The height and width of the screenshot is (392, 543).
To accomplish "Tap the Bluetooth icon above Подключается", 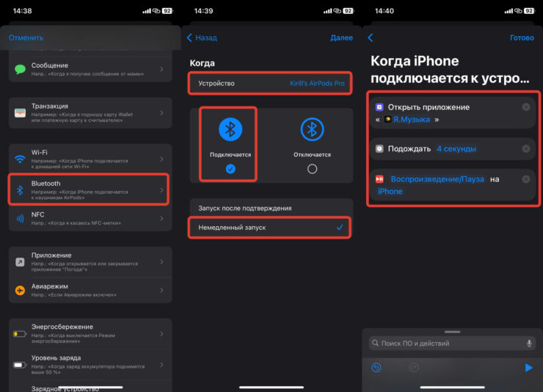I will [230, 129].
